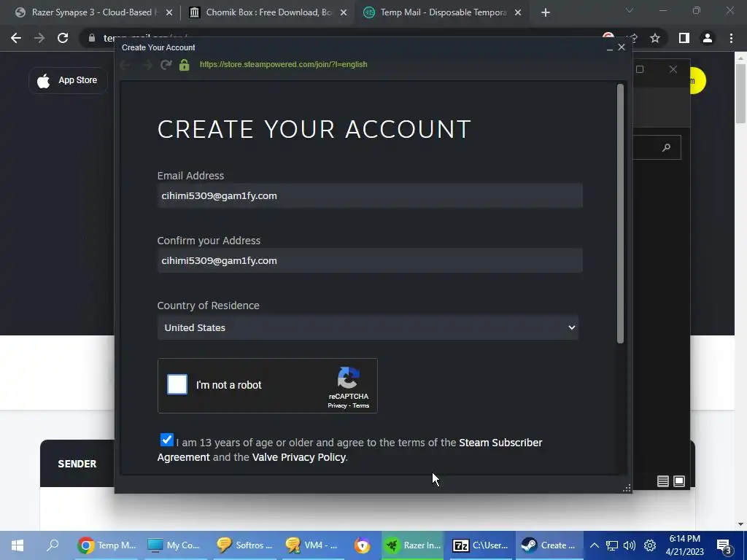Click the Chrome page vertical scrollbar
The image size is (747, 560).
coord(740,96)
